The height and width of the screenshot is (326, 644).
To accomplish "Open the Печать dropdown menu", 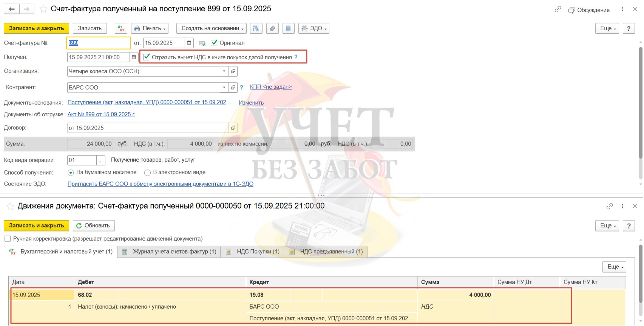I will pos(150,28).
